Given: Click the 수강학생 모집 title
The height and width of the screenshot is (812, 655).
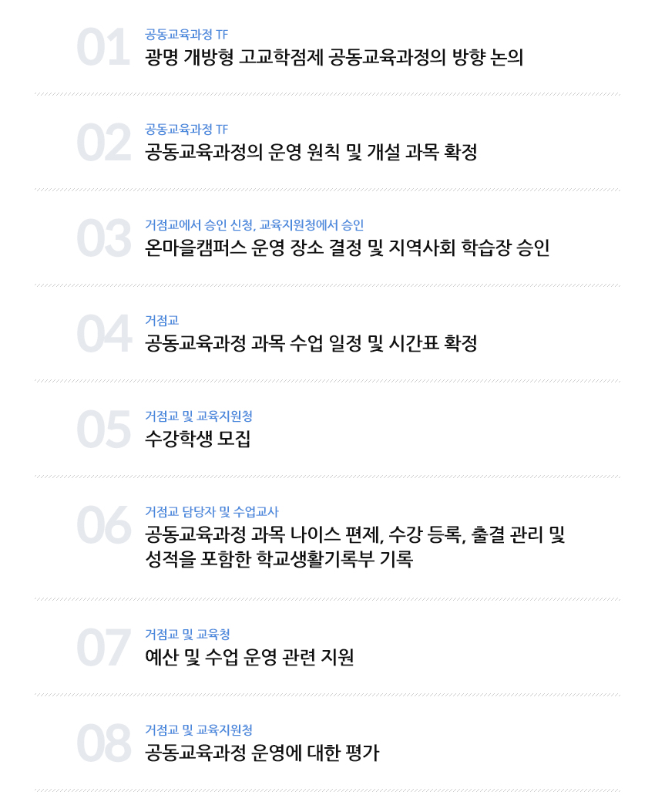Looking at the screenshot, I should coord(197,440).
